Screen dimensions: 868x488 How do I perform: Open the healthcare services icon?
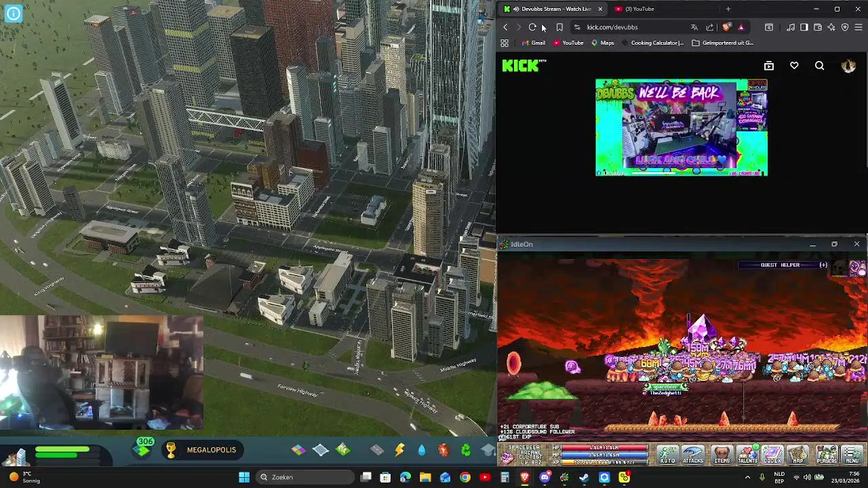(443, 450)
